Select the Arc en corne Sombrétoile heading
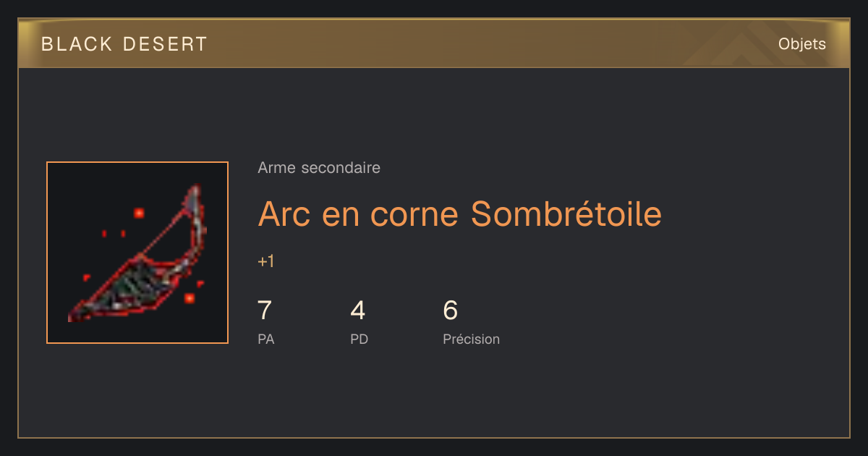 (459, 214)
